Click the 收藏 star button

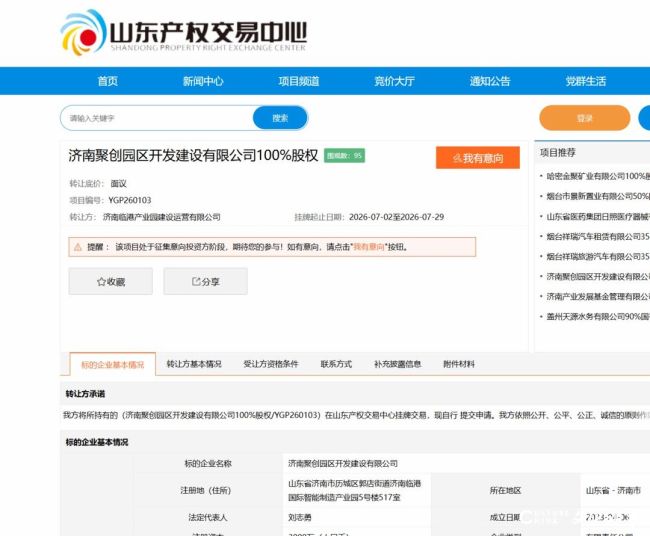click(111, 281)
